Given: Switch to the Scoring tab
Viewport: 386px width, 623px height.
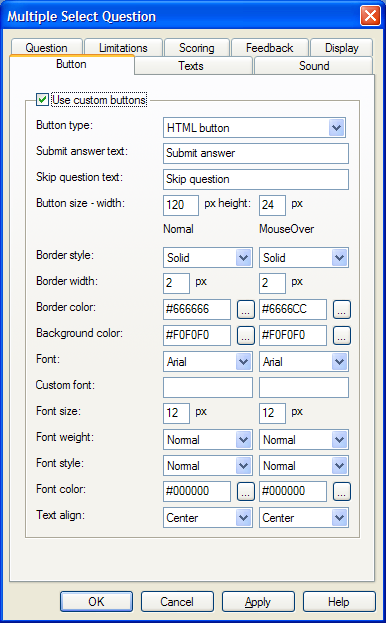Looking at the screenshot, I should pyautogui.click(x=197, y=48).
